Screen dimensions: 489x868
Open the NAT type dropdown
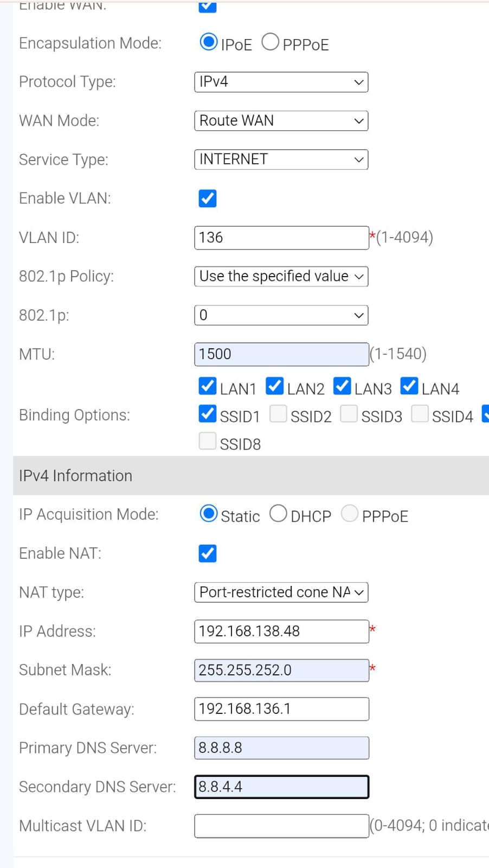coord(281,592)
